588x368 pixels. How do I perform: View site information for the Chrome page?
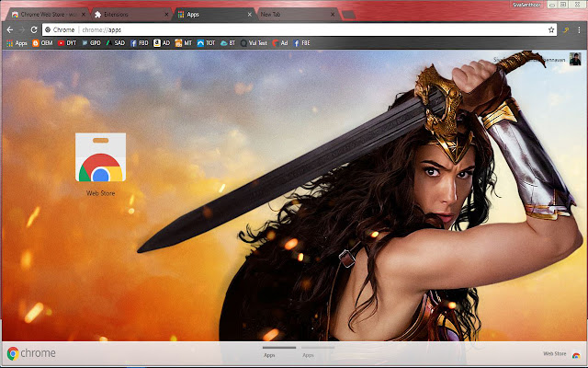60,29
